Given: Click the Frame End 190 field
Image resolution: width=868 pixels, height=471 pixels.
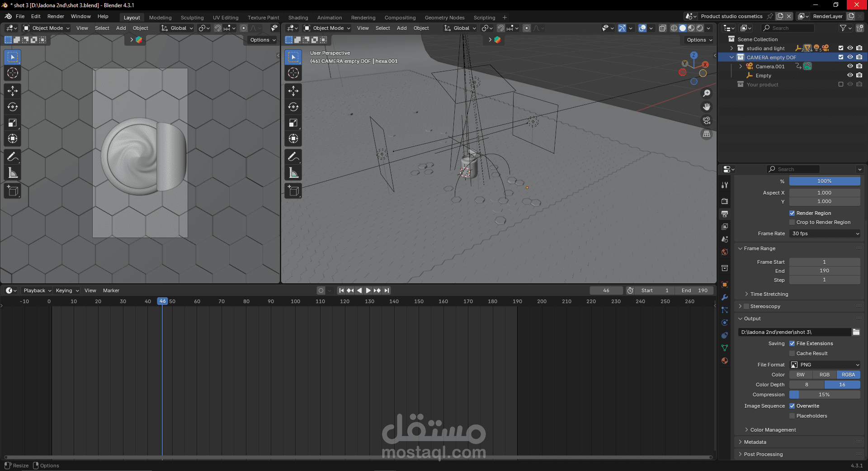Looking at the screenshot, I should tap(825, 271).
